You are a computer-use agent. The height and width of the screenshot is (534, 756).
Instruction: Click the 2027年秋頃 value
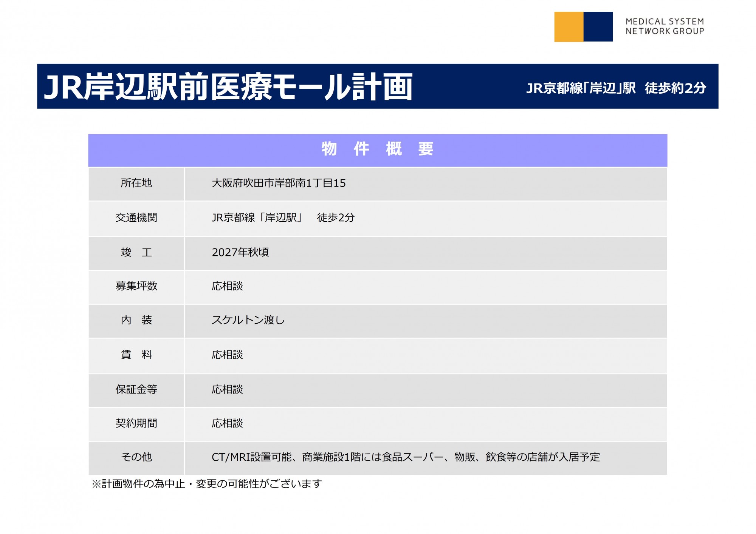pyautogui.click(x=240, y=252)
